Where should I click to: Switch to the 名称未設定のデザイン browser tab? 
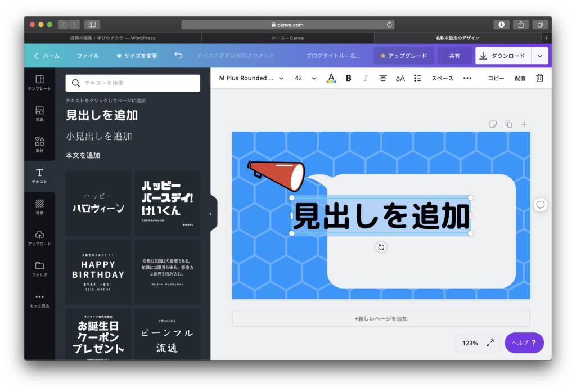click(457, 38)
